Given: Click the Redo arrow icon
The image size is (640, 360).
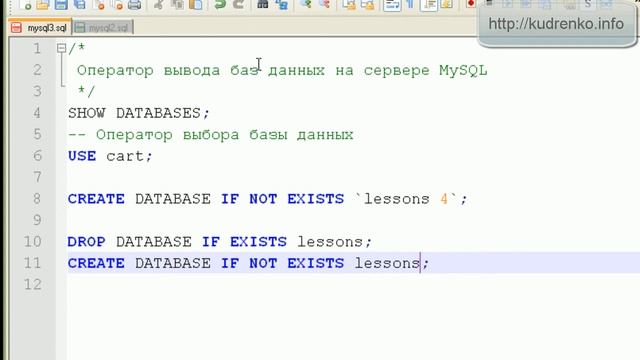Looking at the screenshot, I should [x=238, y=5].
